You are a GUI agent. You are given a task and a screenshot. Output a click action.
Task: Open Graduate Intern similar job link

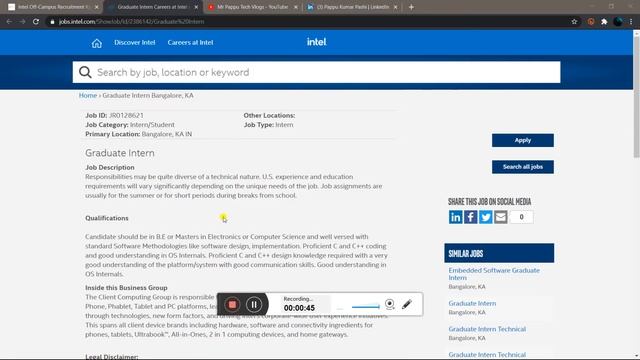tap(472, 303)
